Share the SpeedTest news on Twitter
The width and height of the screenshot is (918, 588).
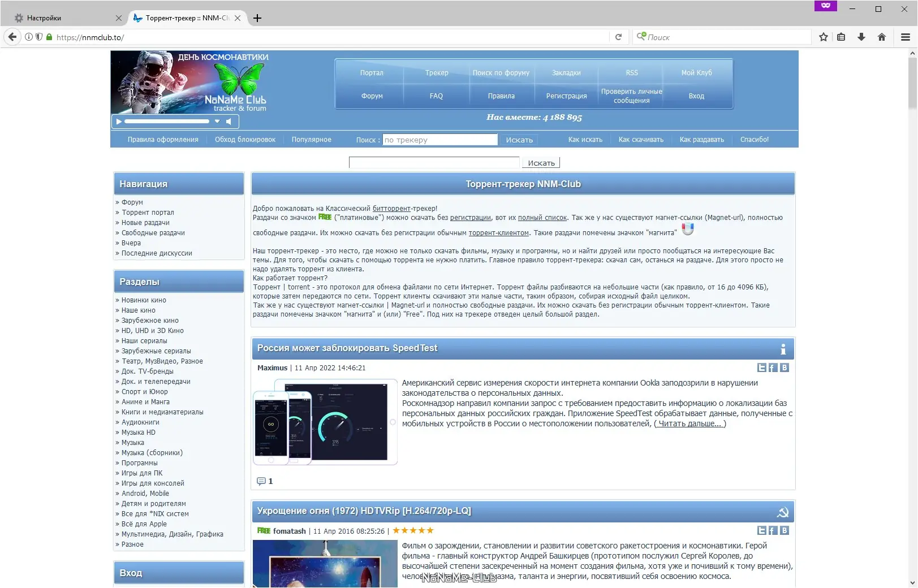(762, 367)
